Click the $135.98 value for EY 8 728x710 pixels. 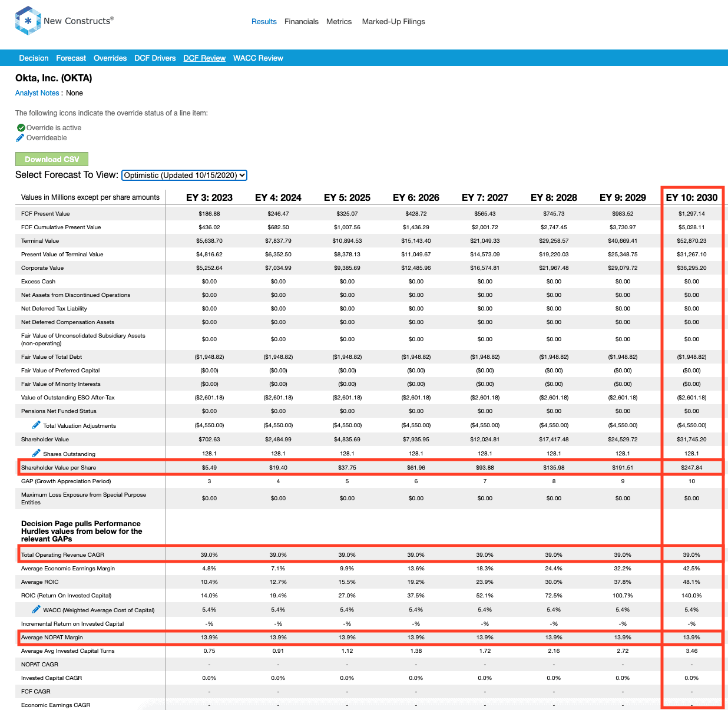[554, 468]
